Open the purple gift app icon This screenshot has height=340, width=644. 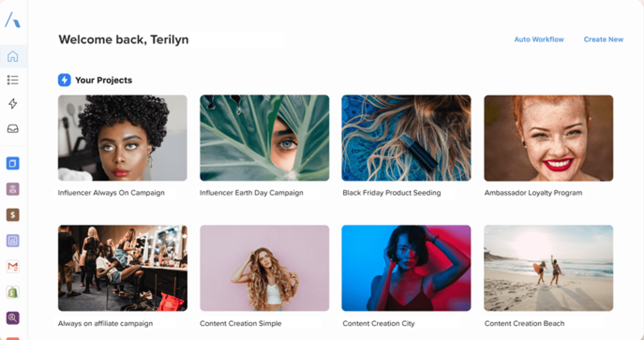click(x=13, y=189)
